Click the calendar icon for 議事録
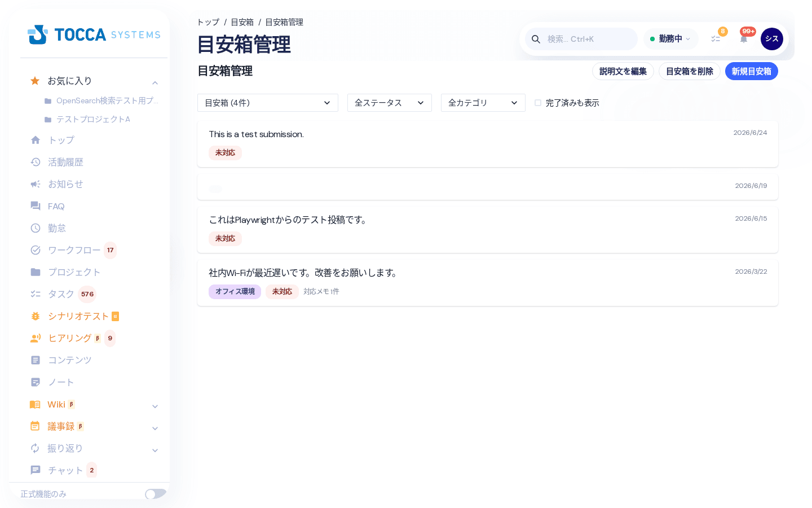Image resolution: width=812 pixels, height=508 pixels. (35, 426)
